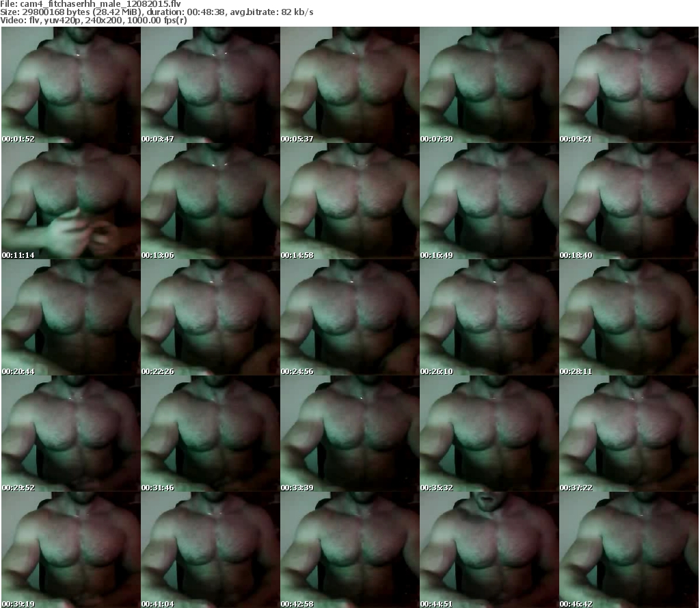The image size is (700, 608).
Task: Select the thumbnail timestamped 00:01:52
Action: point(71,85)
